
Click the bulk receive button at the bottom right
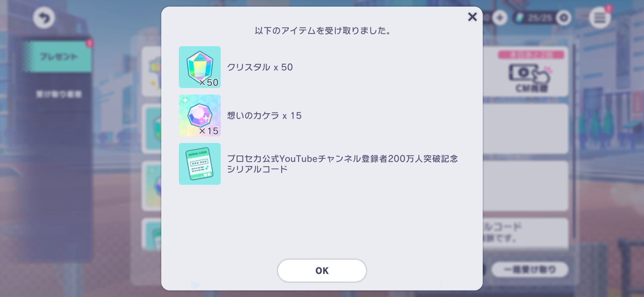tap(530, 269)
